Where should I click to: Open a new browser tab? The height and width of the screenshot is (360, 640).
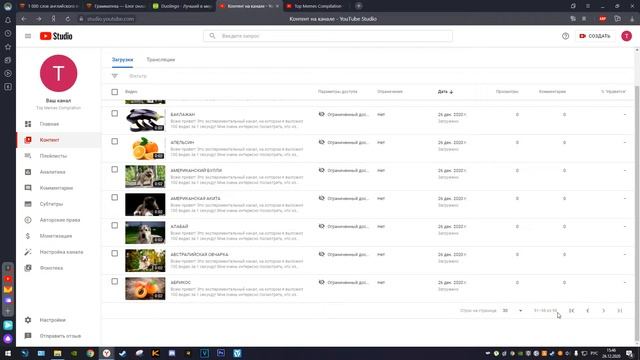(x=358, y=6)
